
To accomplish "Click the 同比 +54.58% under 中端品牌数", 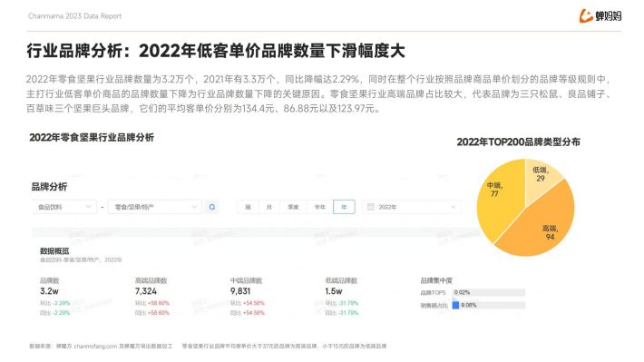I will [248, 313].
